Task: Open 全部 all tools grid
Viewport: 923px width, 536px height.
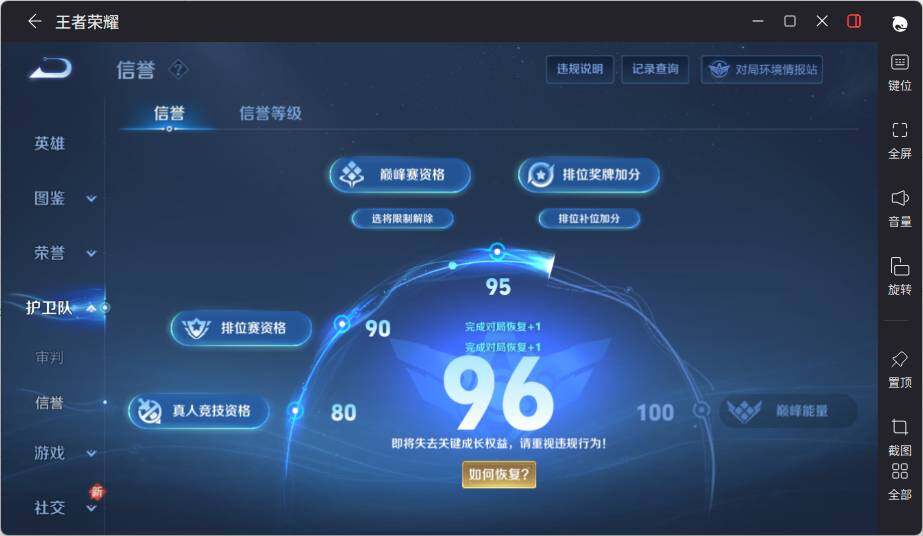Action: pos(899,471)
